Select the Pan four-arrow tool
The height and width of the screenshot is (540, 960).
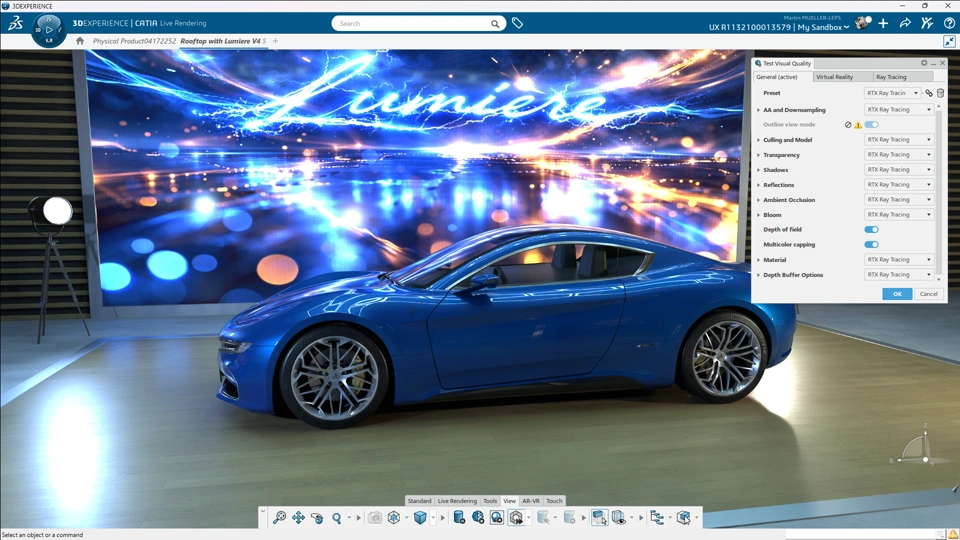pos(298,518)
